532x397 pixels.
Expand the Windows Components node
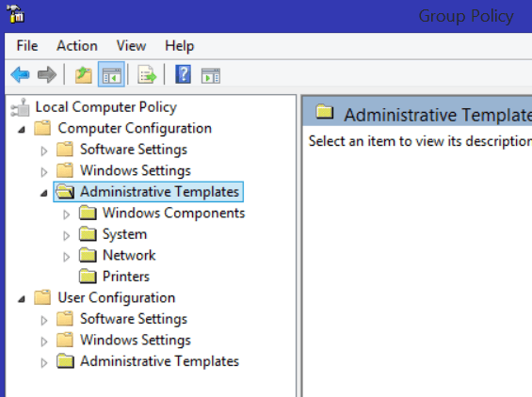[67, 214]
